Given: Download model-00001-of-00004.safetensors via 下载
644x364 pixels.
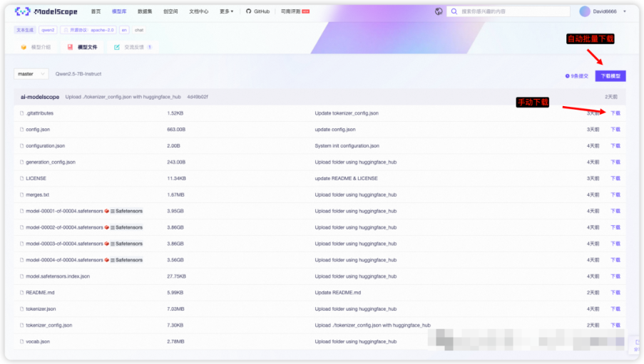Looking at the screenshot, I should 615,211.
